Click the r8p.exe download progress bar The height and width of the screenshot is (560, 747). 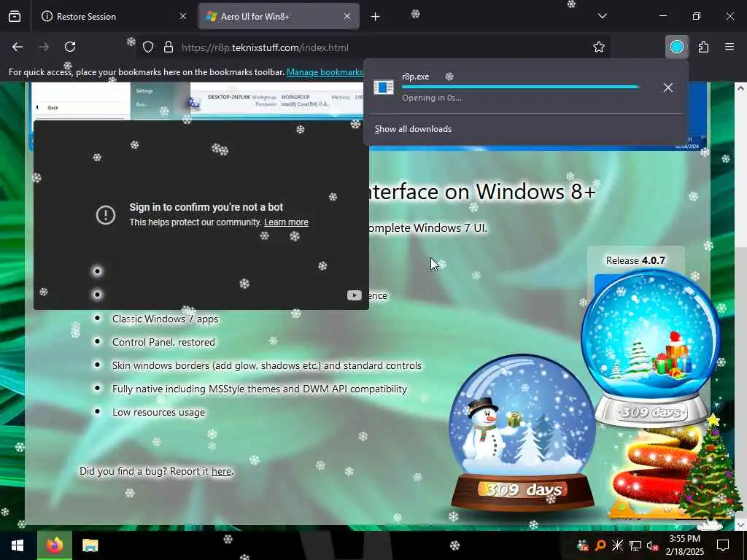[x=521, y=87]
